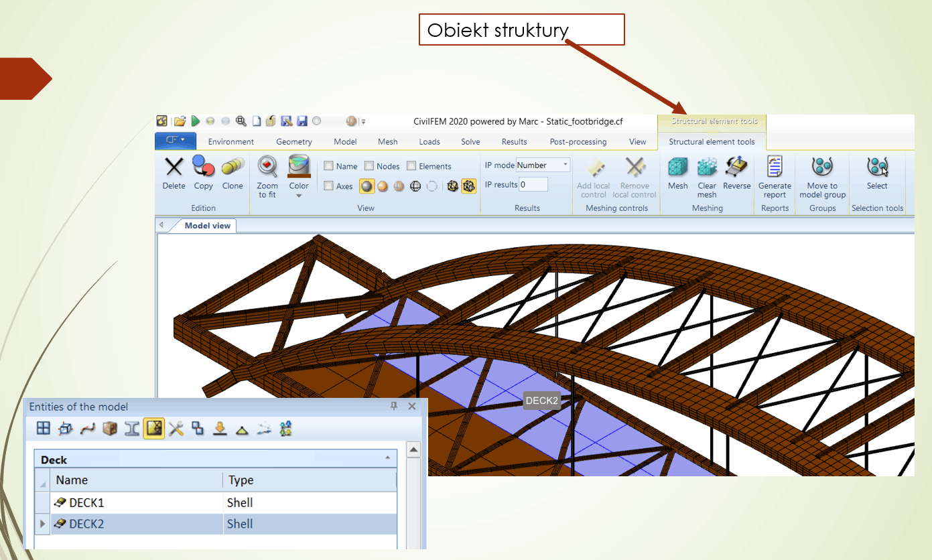Image resolution: width=932 pixels, height=560 pixels.
Task: Click the Reverse icon
Action: click(x=736, y=167)
